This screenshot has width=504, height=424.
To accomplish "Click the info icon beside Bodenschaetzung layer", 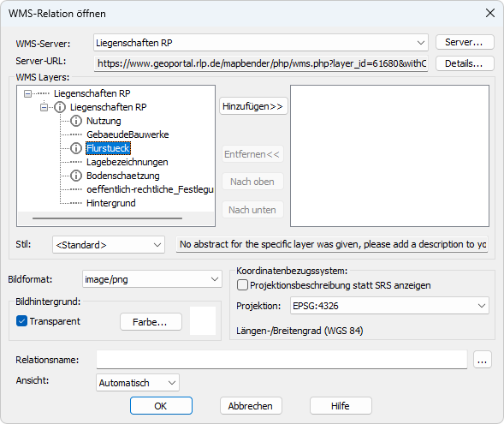I will click(76, 176).
